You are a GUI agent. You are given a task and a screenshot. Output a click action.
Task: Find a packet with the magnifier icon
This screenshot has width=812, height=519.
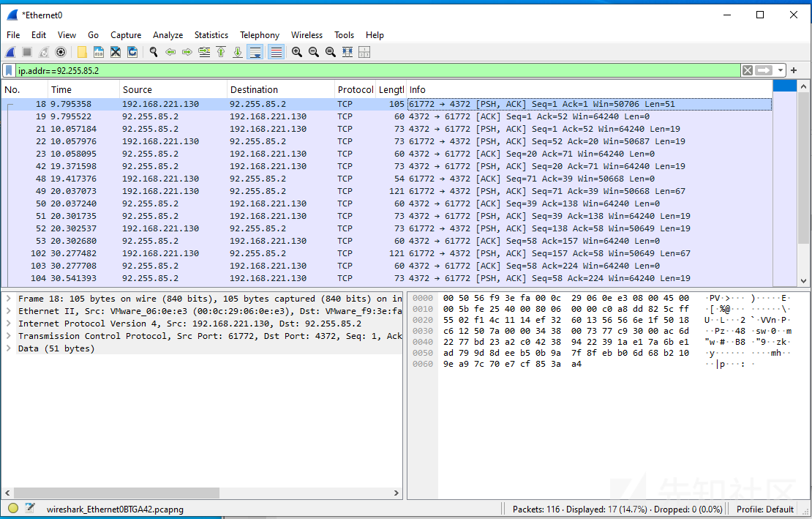pos(154,52)
